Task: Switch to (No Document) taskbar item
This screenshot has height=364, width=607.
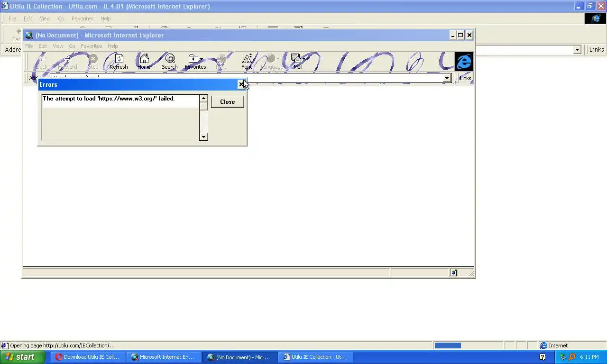Action: click(239, 357)
